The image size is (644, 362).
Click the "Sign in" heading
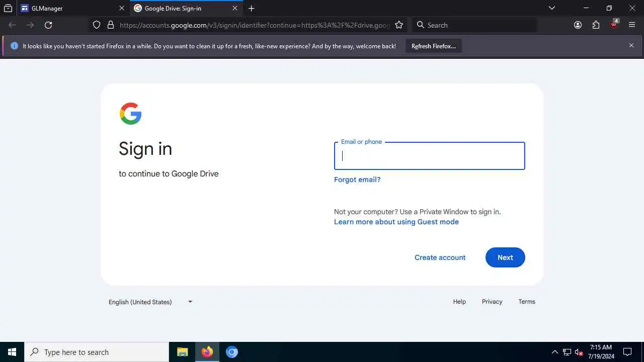point(145,149)
